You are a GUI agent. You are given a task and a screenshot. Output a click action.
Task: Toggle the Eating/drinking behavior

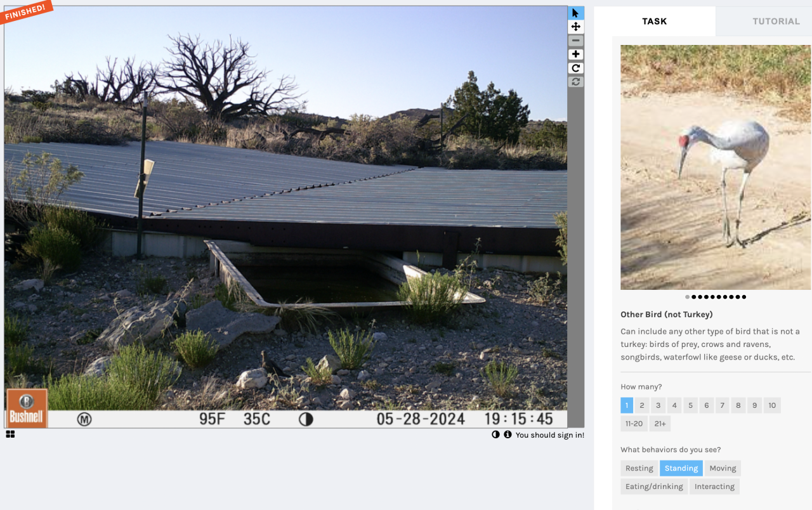click(654, 487)
